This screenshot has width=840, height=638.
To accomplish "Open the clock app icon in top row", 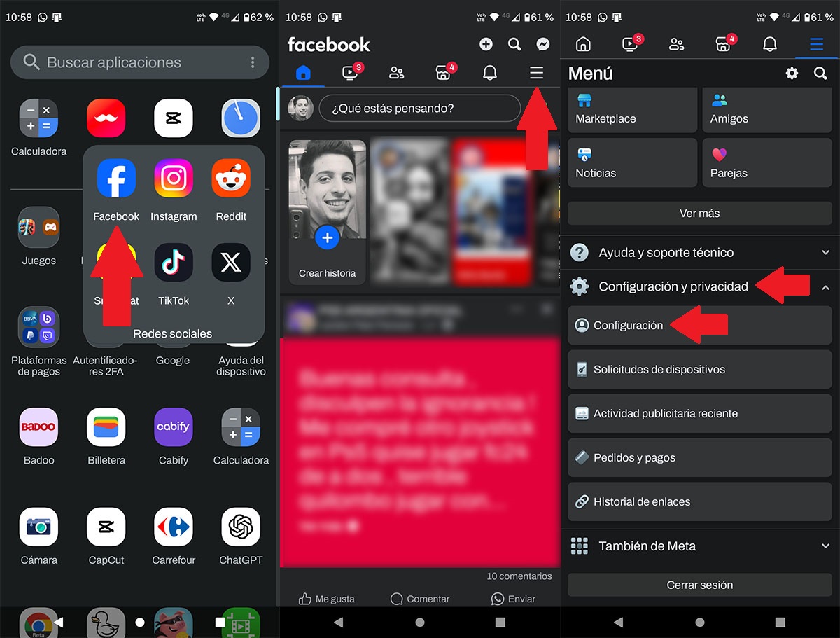I will (x=241, y=118).
